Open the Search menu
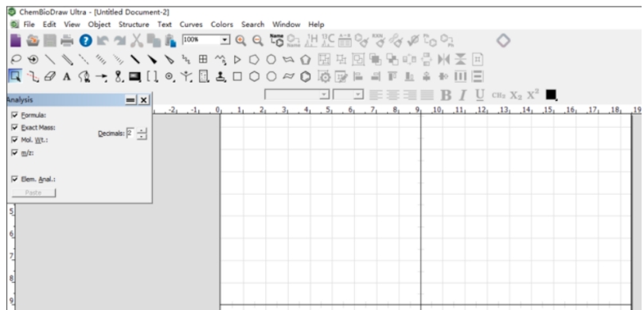The height and width of the screenshot is (310, 644). coord(252,25)
